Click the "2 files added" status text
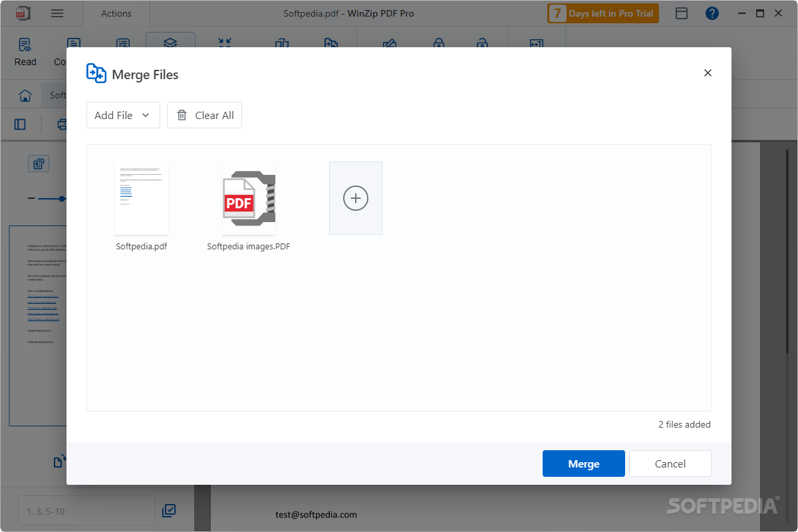This screenshot has height=532, width=798. (684, 424)
